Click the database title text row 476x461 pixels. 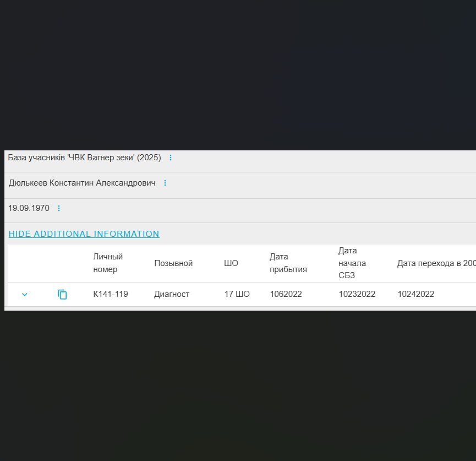coord(84,158)
